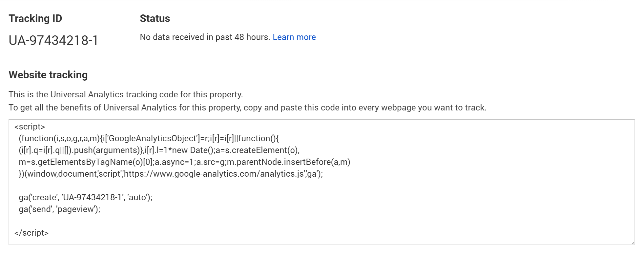
Task: Click the No data received status text
Action: [205, 37]
